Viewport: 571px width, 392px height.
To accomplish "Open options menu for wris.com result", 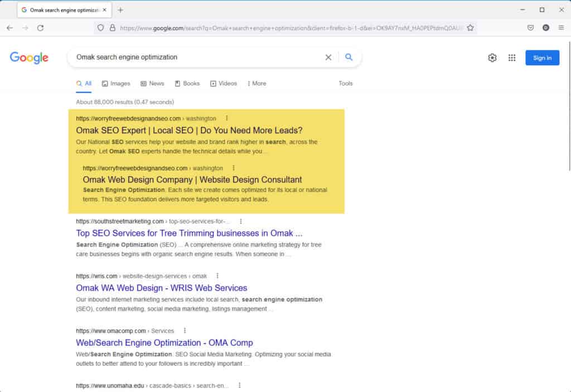I will (x=217, y=276).
